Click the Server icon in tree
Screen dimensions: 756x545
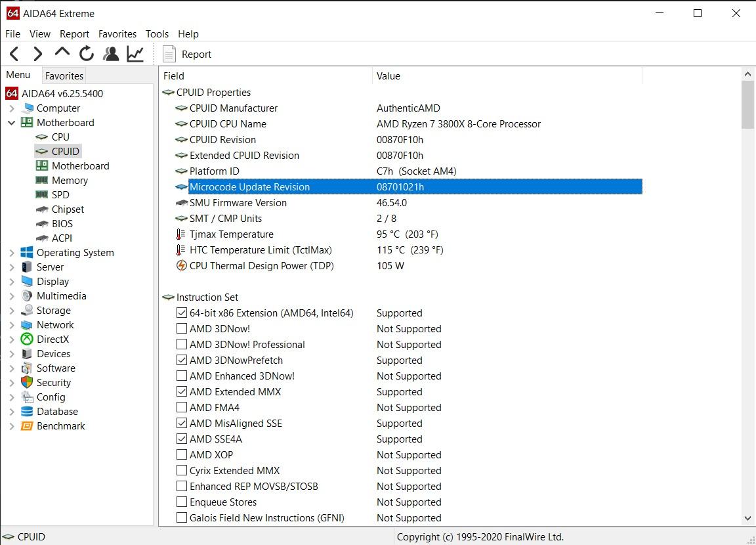click(27, 267)
